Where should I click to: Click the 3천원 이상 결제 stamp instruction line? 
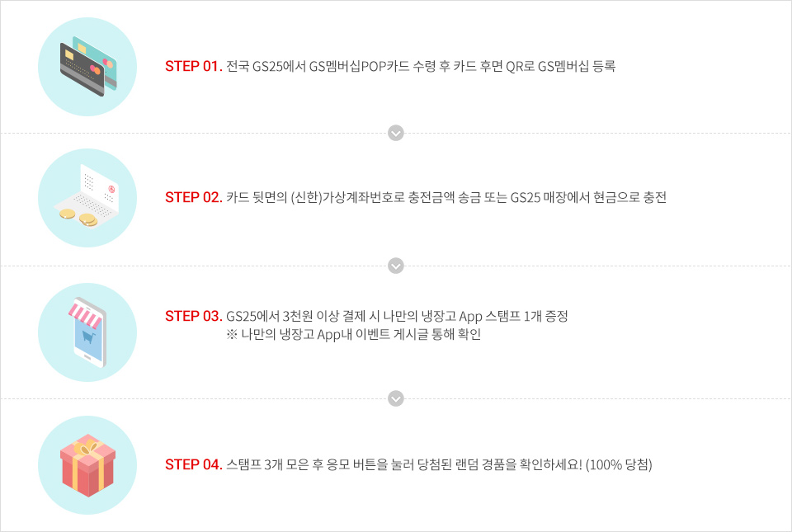397,316
